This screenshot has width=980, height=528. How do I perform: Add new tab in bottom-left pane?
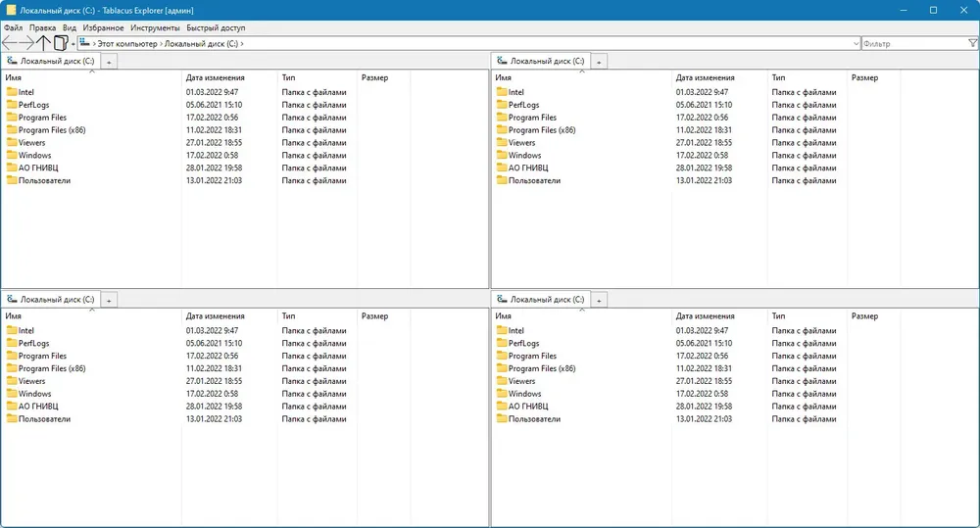[109, 301]
